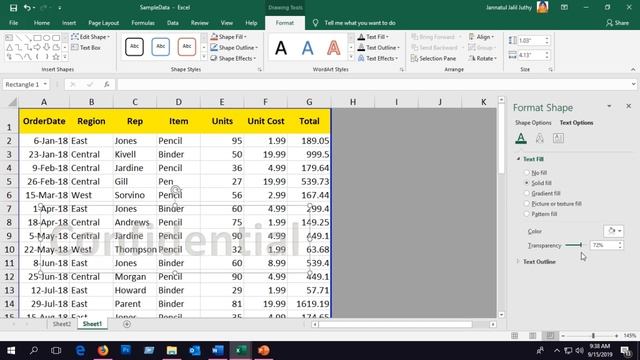This screenshot has width=640, height=360.
Task: Choose the black A WordArt style
Action: coord(281,48)
